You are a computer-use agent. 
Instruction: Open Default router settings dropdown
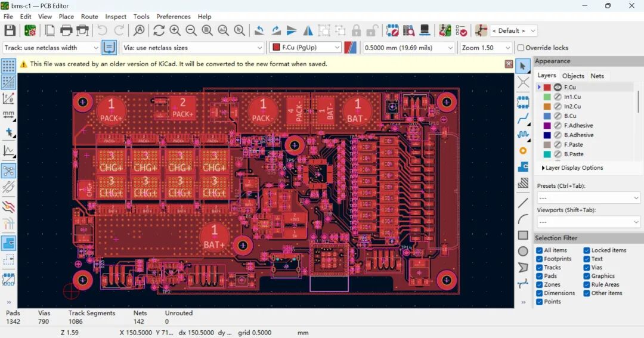click(x=513, y=31)
